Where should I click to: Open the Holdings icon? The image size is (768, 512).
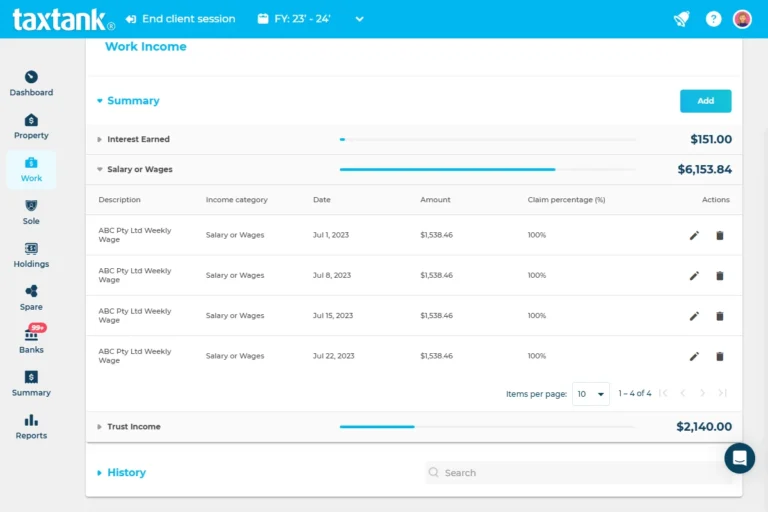tap(31, 248)
